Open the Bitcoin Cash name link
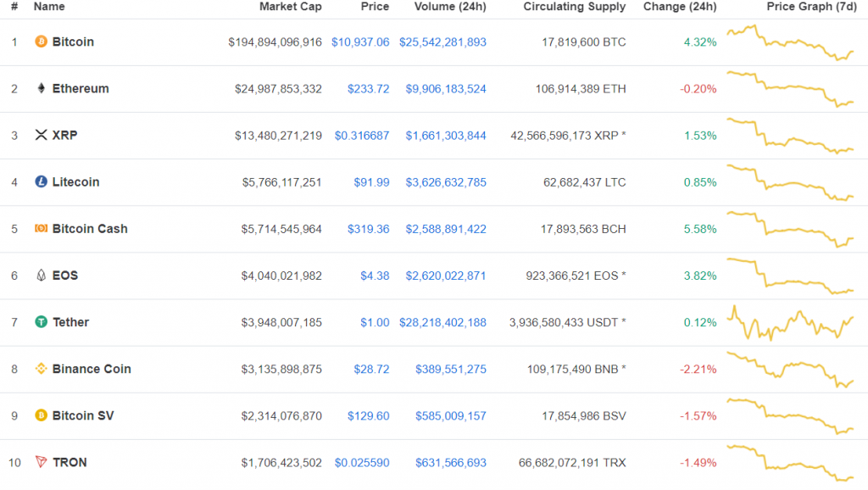 [90, 228]
